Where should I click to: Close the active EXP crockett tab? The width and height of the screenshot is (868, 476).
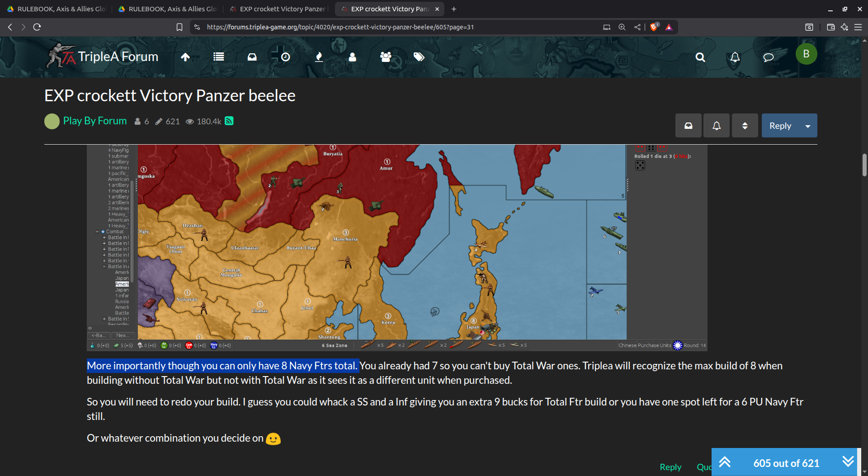437,9
